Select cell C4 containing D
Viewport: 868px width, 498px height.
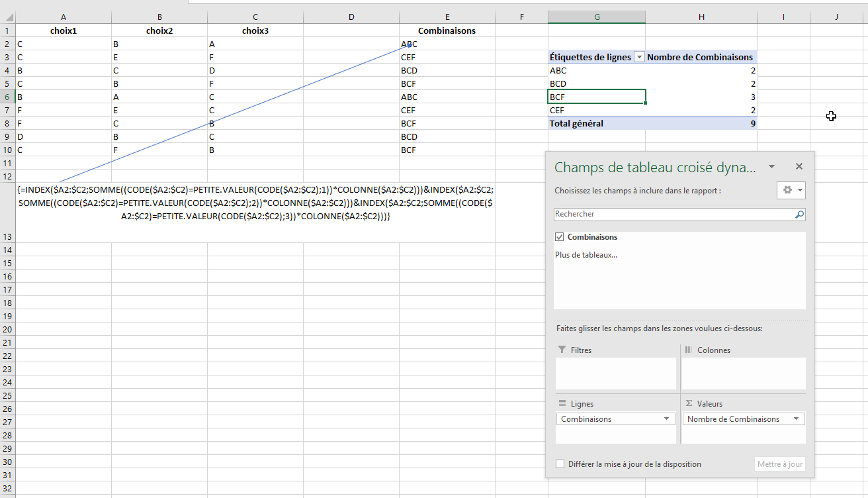click(255, 70)
